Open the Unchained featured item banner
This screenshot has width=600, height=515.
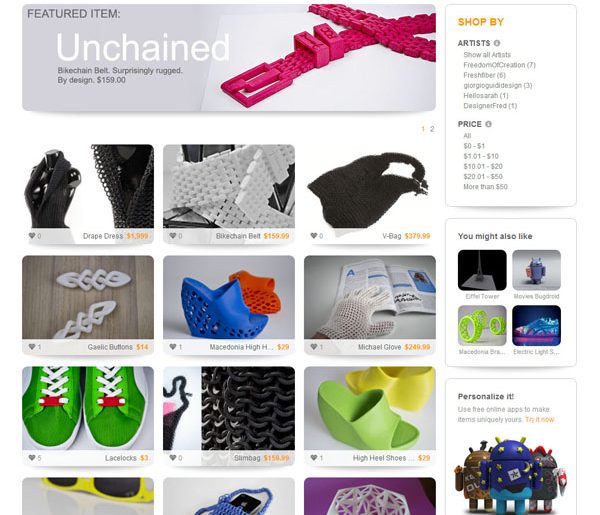pyautogui.click(x=229, y=58)
